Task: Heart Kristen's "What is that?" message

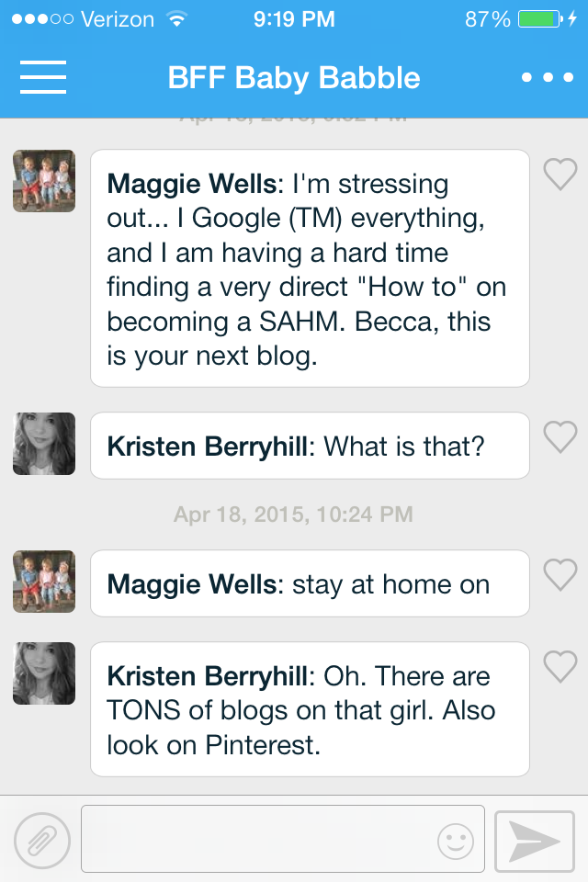Action: (x=560, y=436)
